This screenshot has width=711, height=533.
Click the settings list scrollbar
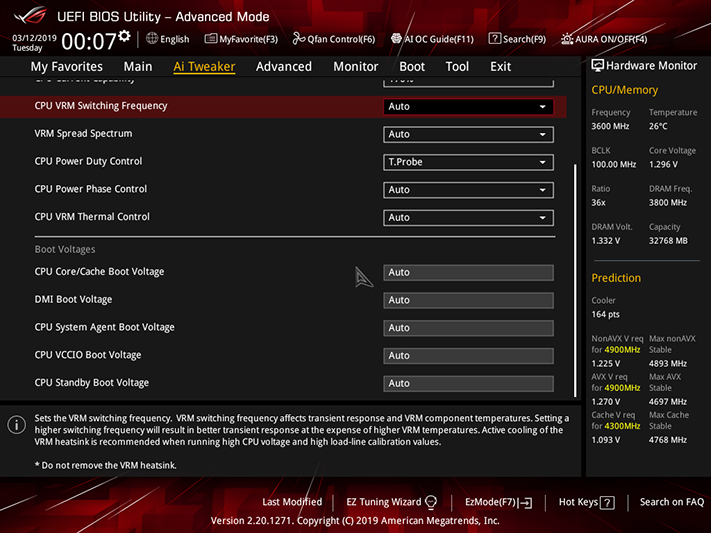[x=575, y=280]
